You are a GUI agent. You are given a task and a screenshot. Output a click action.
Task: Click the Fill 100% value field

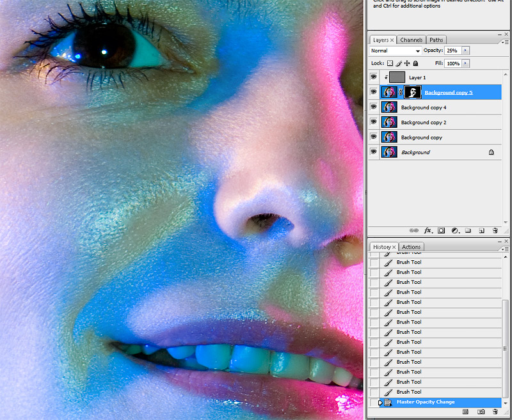pyautogui.click(x=453, y=63)
